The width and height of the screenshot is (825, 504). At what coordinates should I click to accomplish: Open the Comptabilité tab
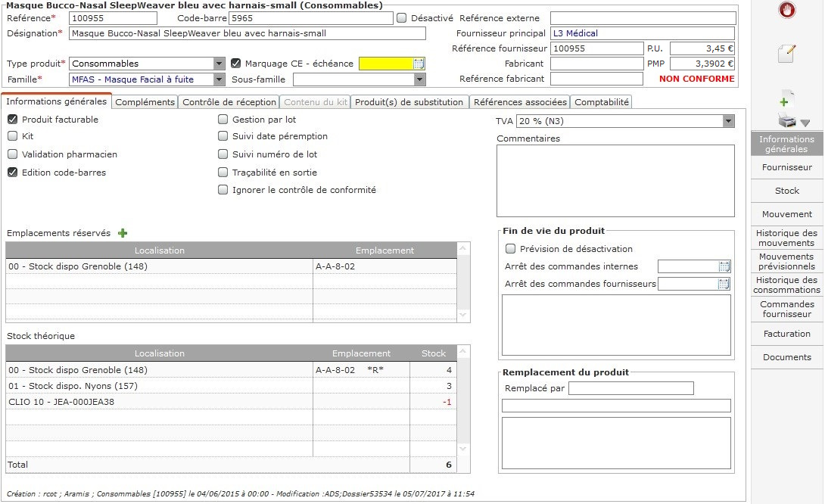point(602,102)
